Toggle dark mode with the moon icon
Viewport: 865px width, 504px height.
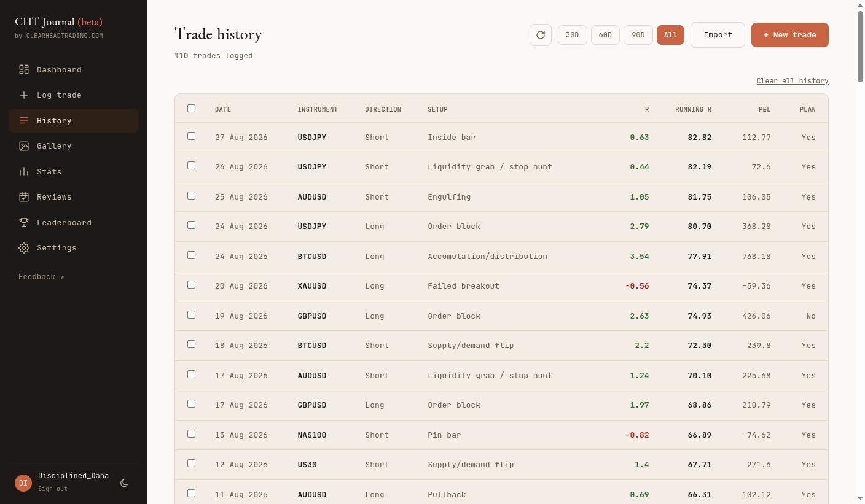[124, 483]
